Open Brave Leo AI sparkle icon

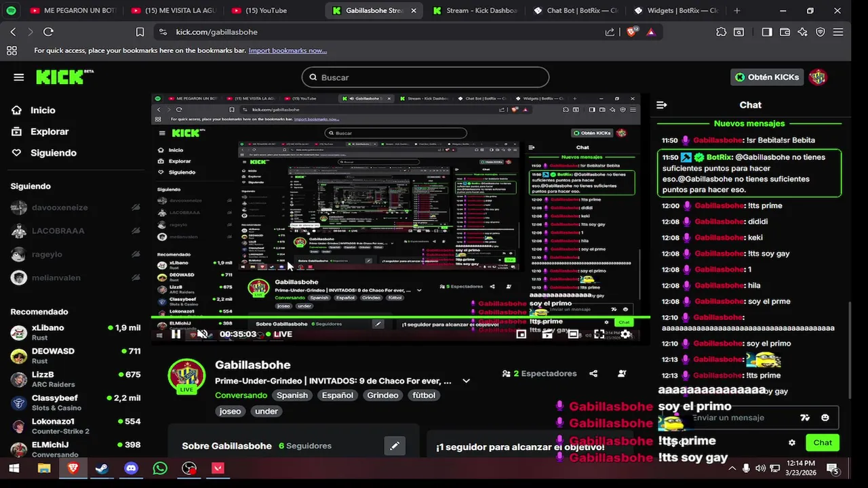pyautogui.click(x=803, y=32)
